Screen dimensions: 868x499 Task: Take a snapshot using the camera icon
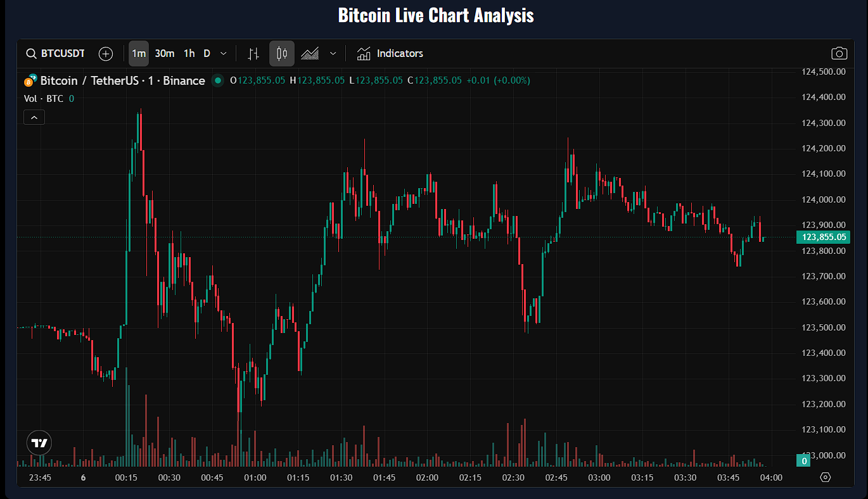tap(839, 53)
